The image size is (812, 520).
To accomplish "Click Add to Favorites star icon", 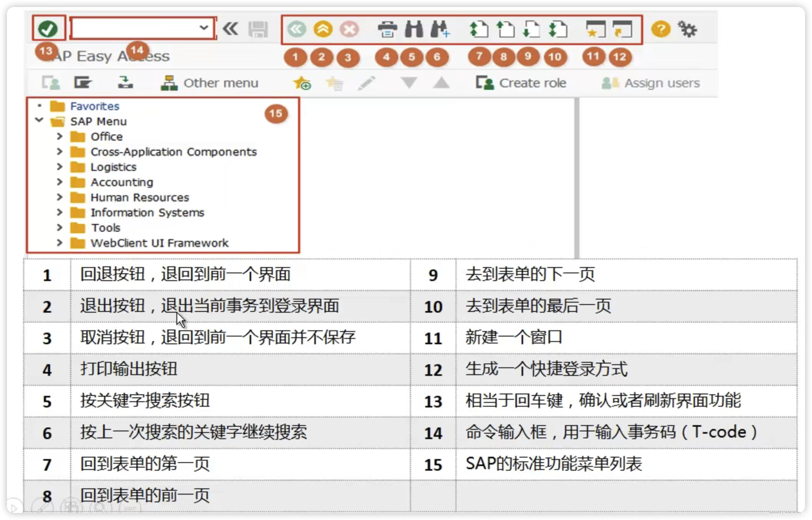I will pyautogui.click(x=302, y=83).
